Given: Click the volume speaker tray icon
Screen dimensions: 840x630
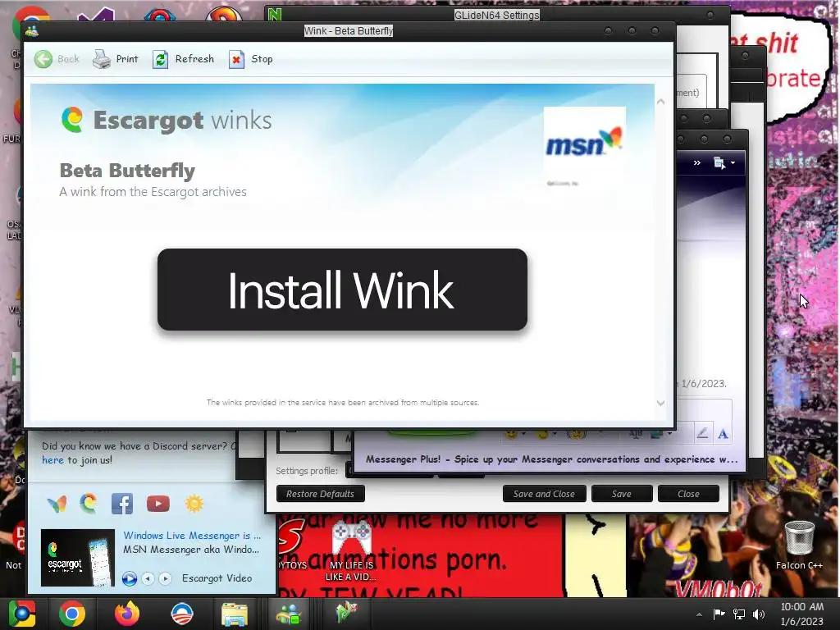Looking at the screenshot, I should click(x=759, y=614).
